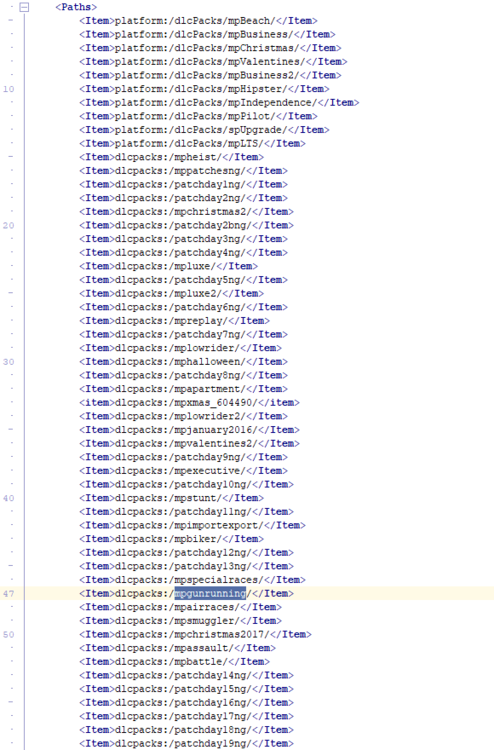Screen dimensions: 494x750
Task: Select the mpBusiness/ dlcPacks path line
Action: (x=207, y=34)
